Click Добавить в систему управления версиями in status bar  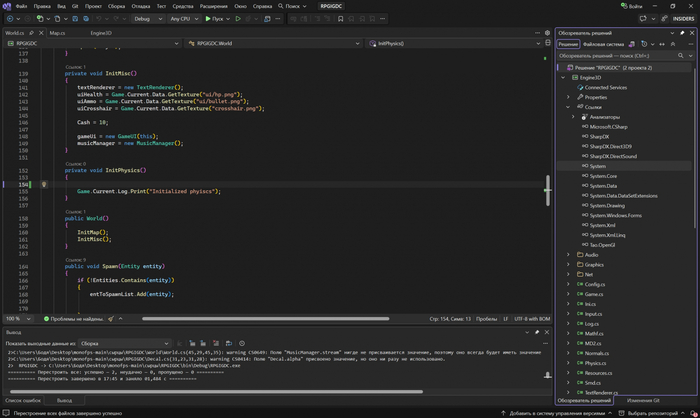[556, 414]
